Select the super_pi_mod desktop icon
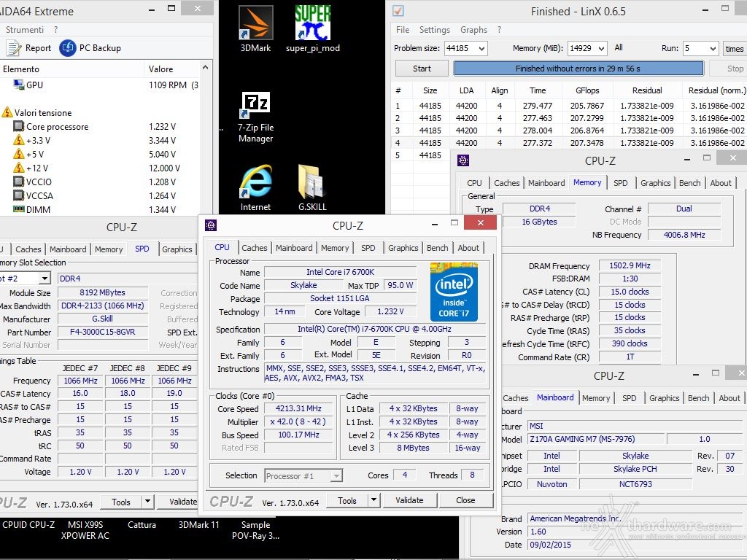This screenshot has width=747, height=560. click(x=312, y=28)
